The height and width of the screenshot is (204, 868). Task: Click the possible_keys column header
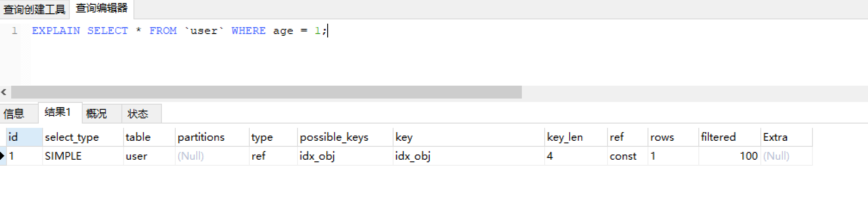click(334, 137)
